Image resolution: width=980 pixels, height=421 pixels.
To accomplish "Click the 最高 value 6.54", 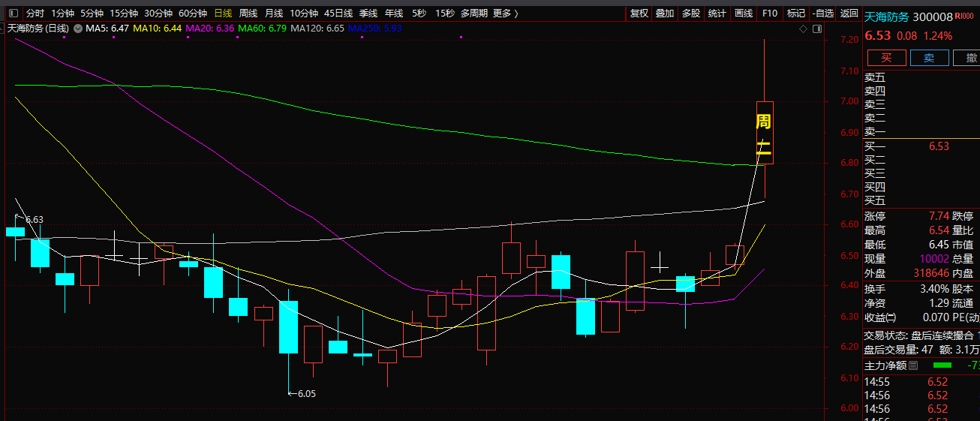I will pyautogui.click(x=939, y=230).
